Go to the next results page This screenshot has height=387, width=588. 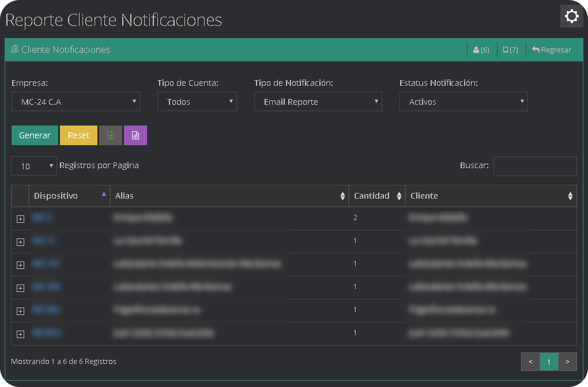567,362
